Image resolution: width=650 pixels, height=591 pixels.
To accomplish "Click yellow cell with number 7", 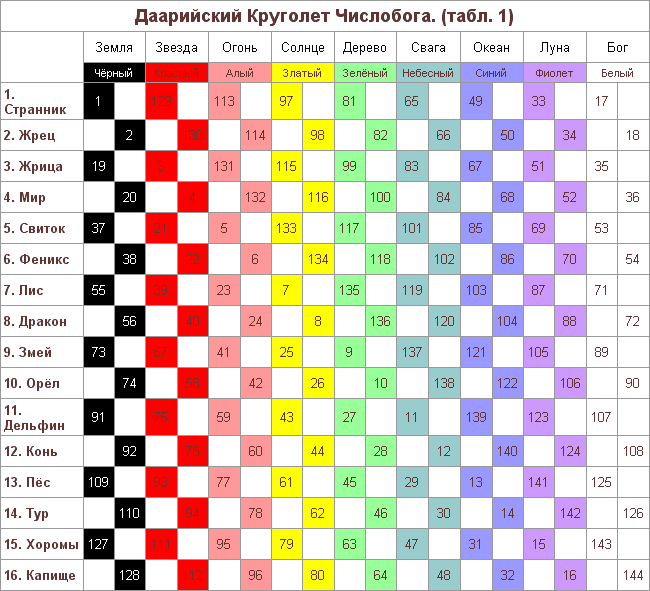I will [287, 290].
